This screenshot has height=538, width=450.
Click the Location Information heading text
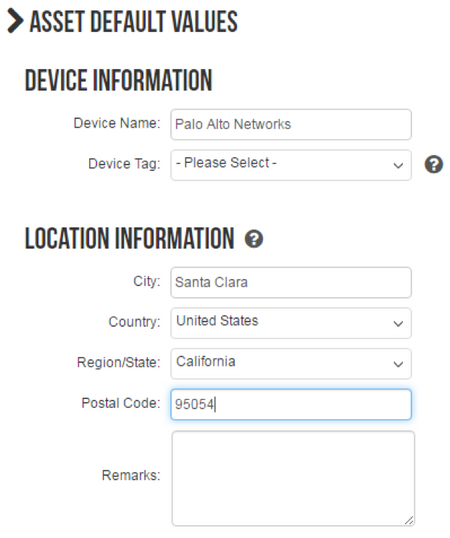pyautogui.click(x=130, y=238)
